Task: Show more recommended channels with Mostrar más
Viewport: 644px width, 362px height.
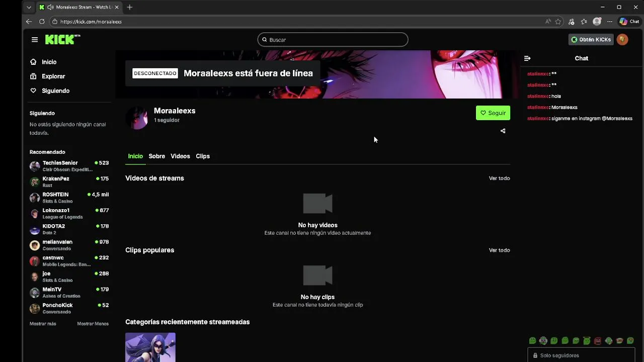Action: pos(43,324)
